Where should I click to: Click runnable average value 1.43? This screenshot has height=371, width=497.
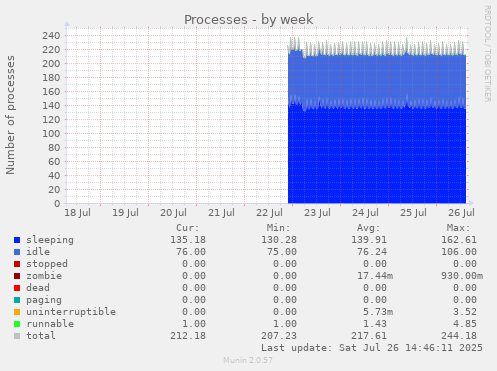(375, 324)
